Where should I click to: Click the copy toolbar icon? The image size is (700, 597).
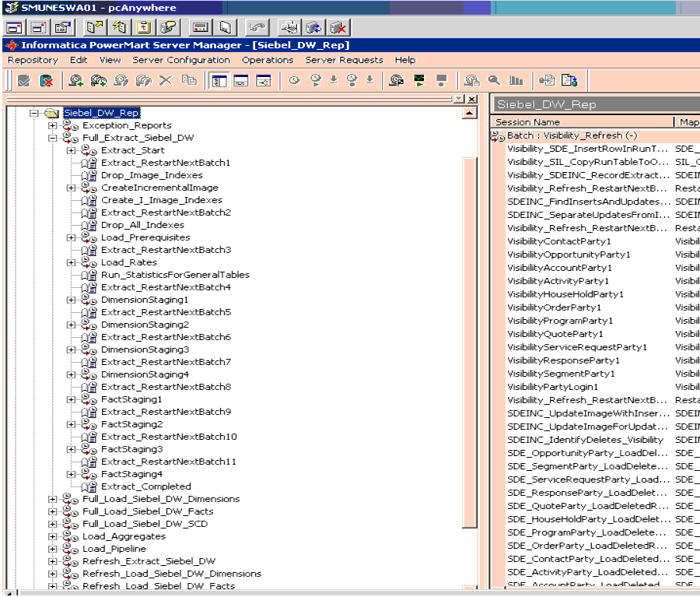189,80
